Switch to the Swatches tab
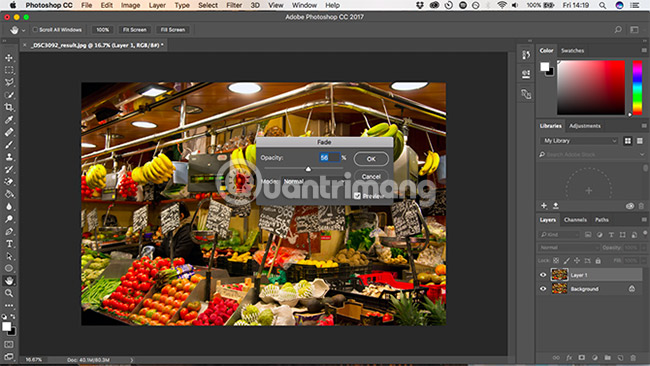650x366 pixels. (x=572, y=51)
